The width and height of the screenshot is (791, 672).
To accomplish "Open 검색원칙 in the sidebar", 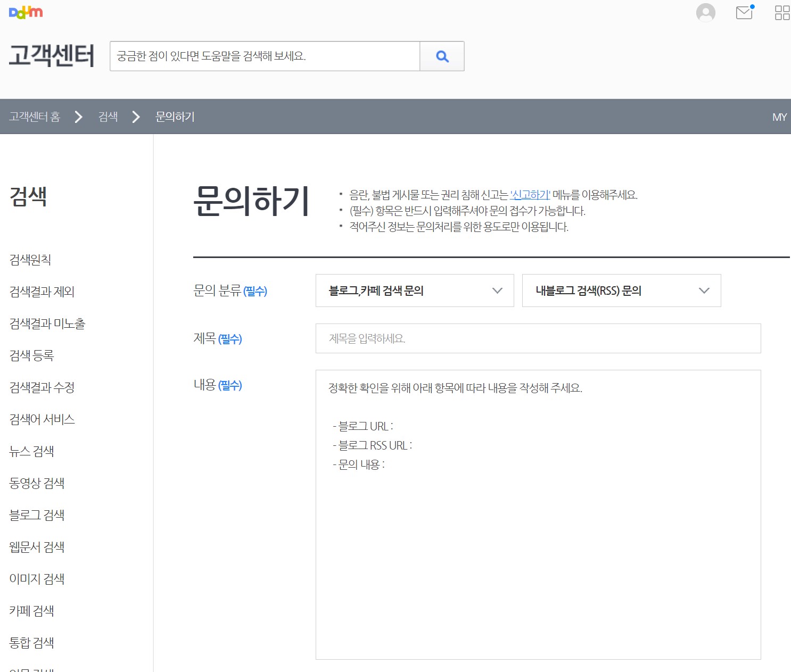I will [x=30, y=260].
